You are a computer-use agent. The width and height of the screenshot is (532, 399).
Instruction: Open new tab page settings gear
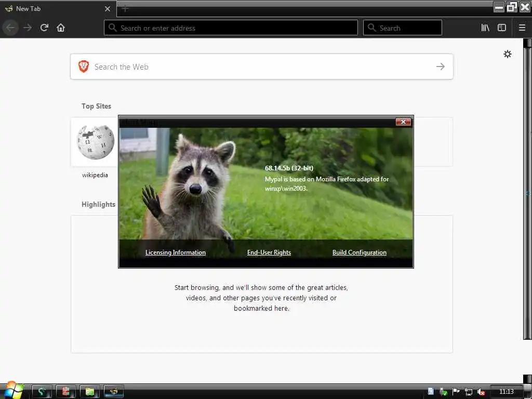click(x=507, y=54)
